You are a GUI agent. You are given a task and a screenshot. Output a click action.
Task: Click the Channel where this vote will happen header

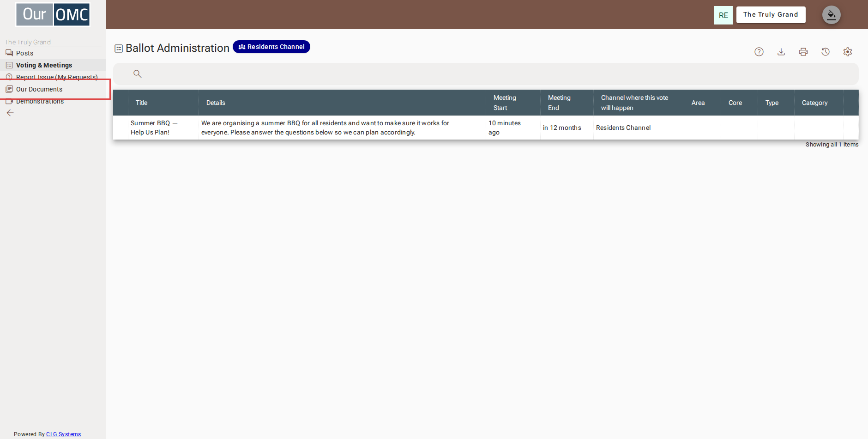pos(639,103)
